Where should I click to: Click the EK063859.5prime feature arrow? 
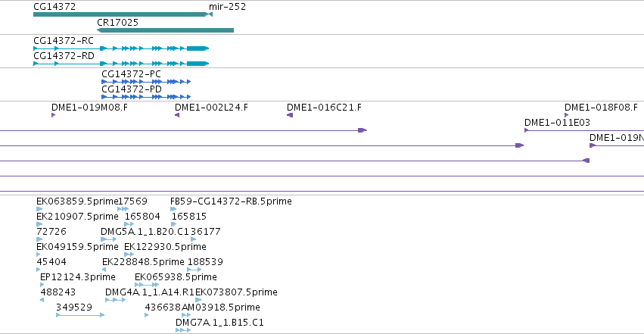point(39,209)
